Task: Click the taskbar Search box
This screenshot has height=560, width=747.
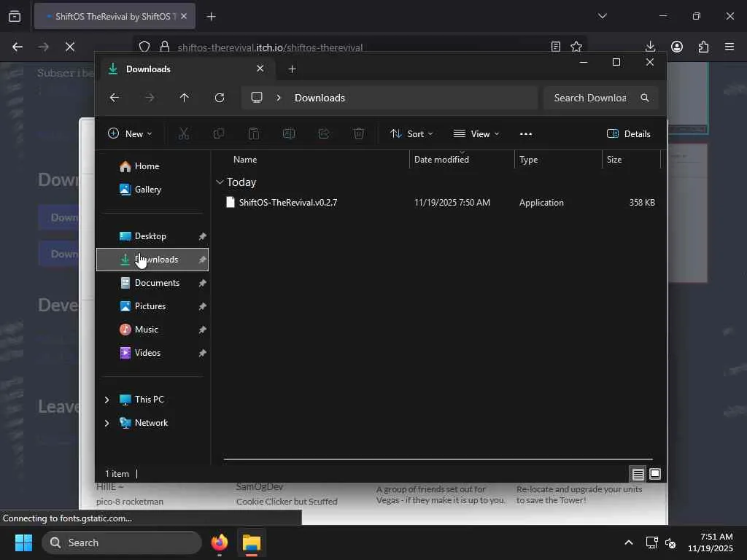Action: coord(122,542)
